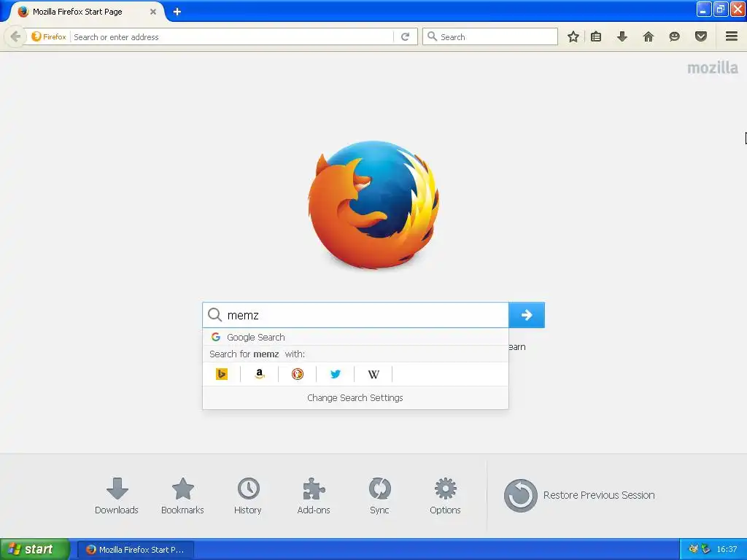Open the Windows start menu

(35, 549)
